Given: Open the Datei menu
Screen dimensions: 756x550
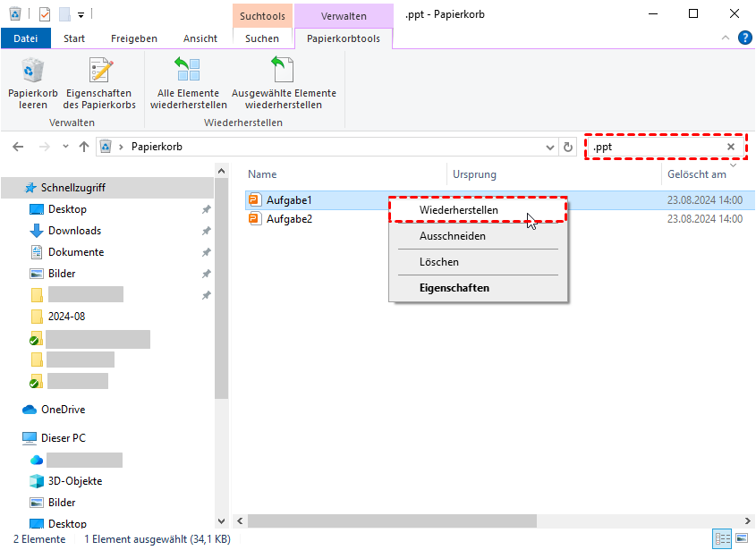Looking at the screenshot, I should 26,38.
